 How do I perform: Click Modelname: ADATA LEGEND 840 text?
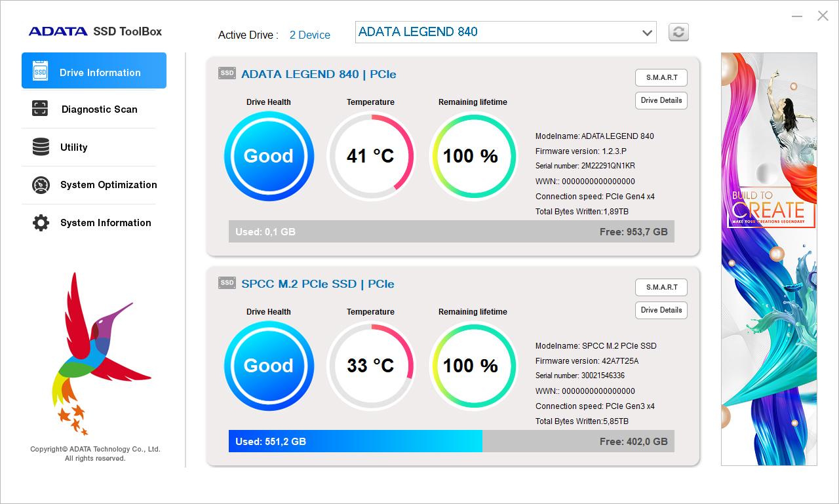(x=595, y=136)
